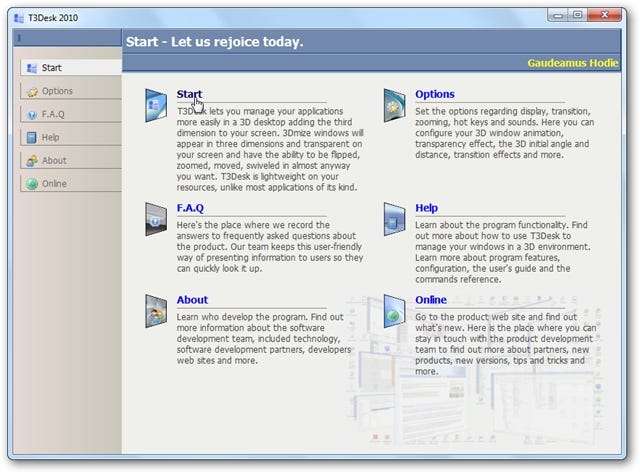Click the About people icon in the sidebar
Screen dimensions: 640x473
pyautogui.click(x=32, y=161)
